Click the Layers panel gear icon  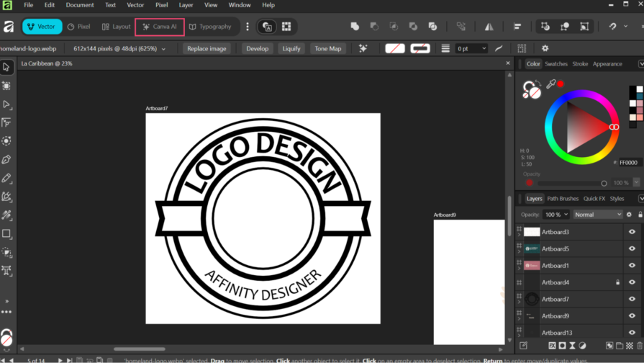click(x=629, y=215)
